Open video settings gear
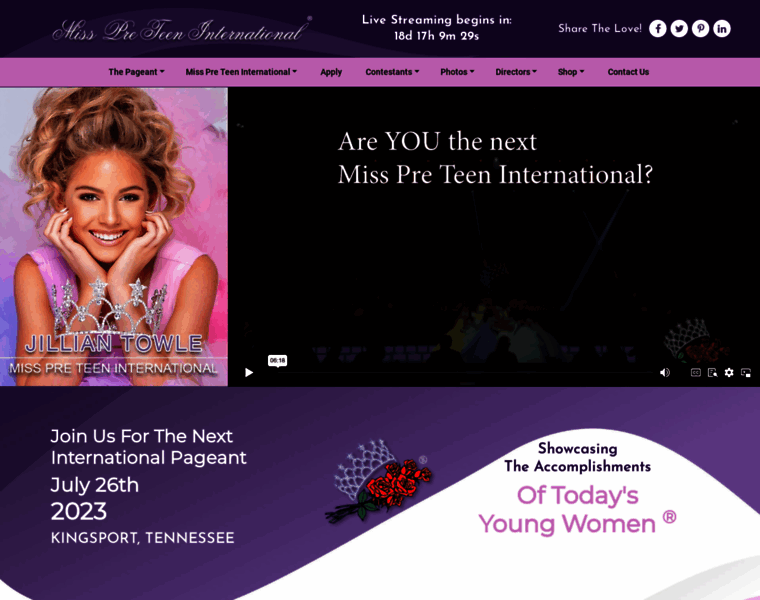 (728, 372)
